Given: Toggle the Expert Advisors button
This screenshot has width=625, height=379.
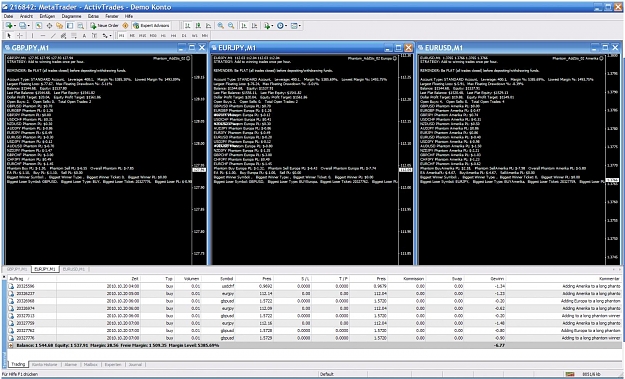Looking at the screenshot, I should click(151, 26).
